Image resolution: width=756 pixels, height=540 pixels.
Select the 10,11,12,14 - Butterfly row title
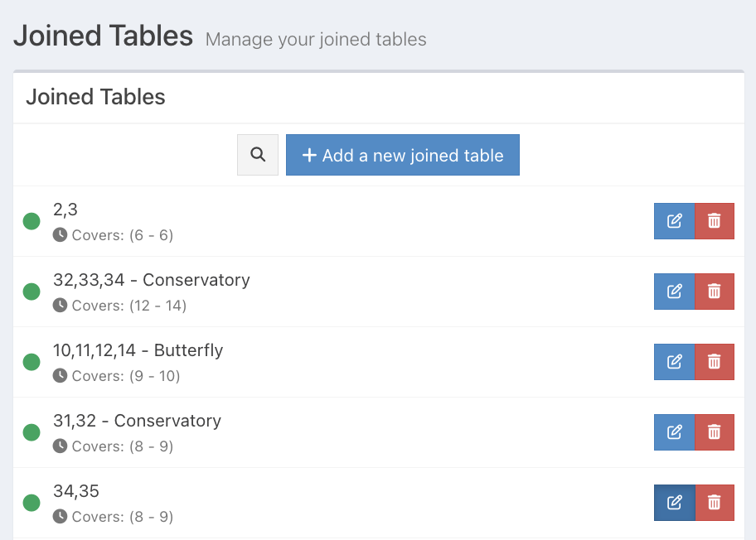(x=138, y=350)
